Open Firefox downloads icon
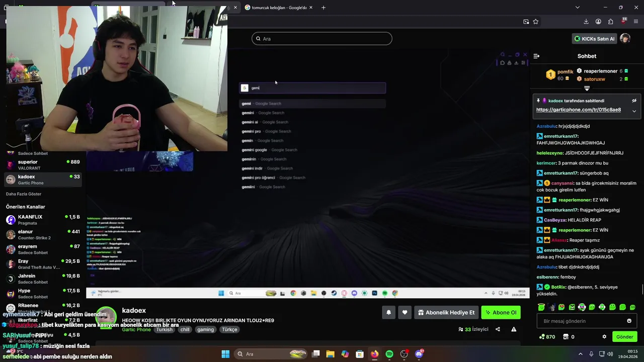The image size is (644, 362). tap(586, 22)
